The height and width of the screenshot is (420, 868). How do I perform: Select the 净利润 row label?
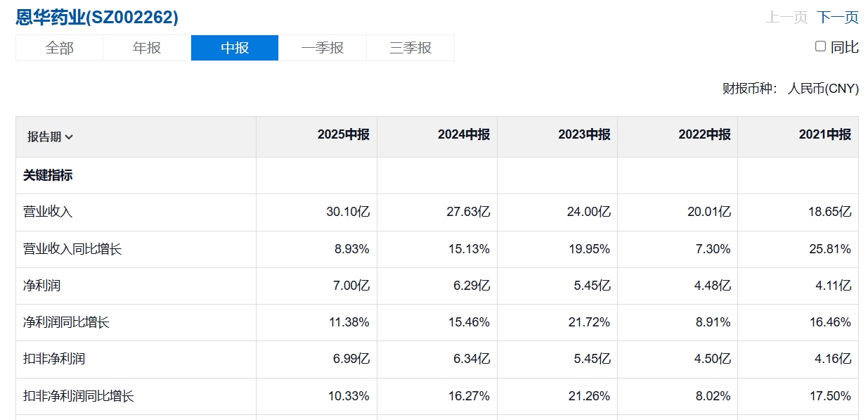pyautogui.click(x=41, y=286)
